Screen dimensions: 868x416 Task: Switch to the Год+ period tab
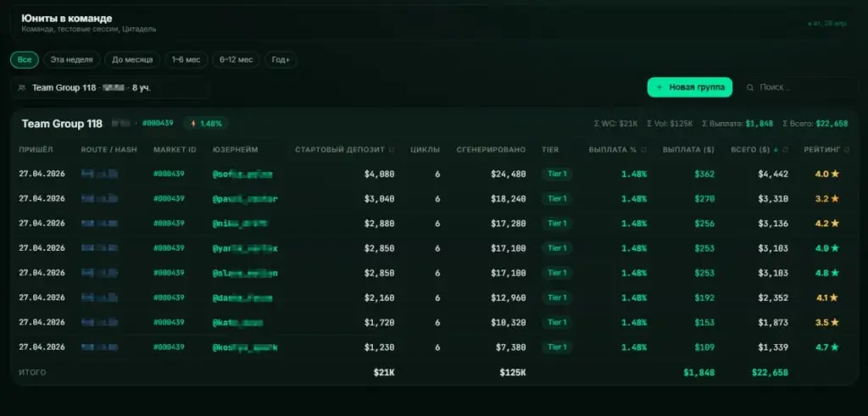coord(281,60)
